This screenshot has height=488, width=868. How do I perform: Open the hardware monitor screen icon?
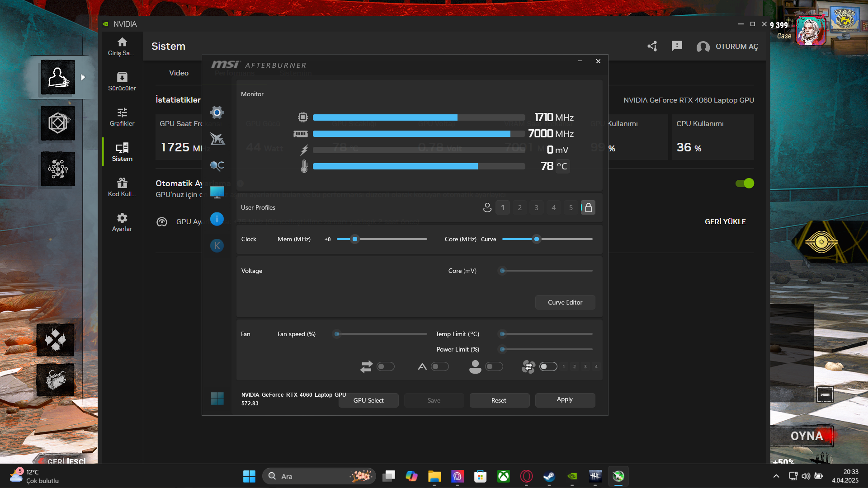point(217,192)
